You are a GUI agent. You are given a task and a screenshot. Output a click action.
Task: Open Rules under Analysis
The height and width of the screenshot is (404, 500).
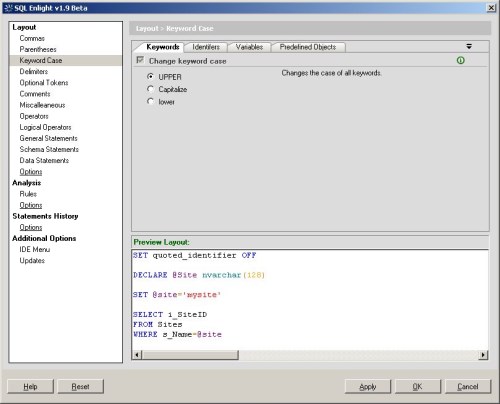[28, 194]
